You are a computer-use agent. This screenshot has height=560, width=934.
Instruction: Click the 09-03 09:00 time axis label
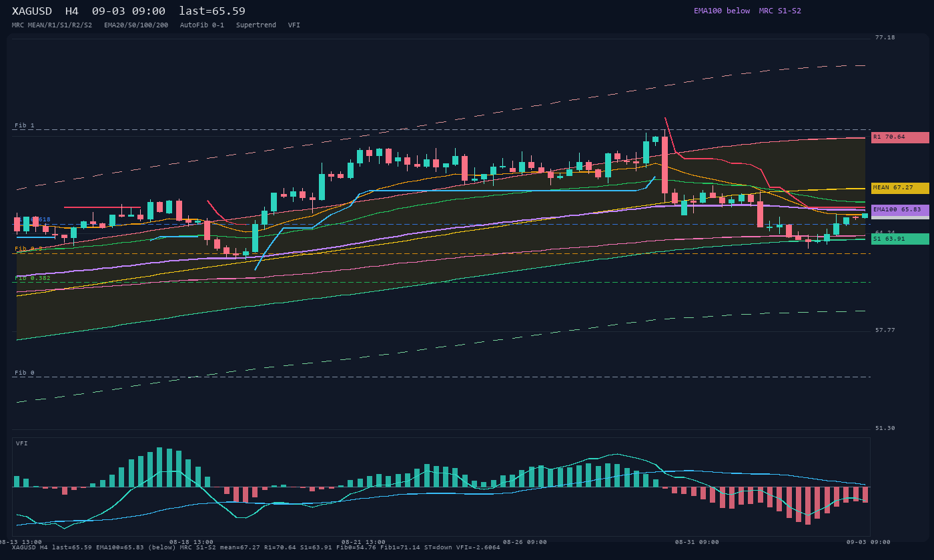pyautogui.click(x=868, y=542)
